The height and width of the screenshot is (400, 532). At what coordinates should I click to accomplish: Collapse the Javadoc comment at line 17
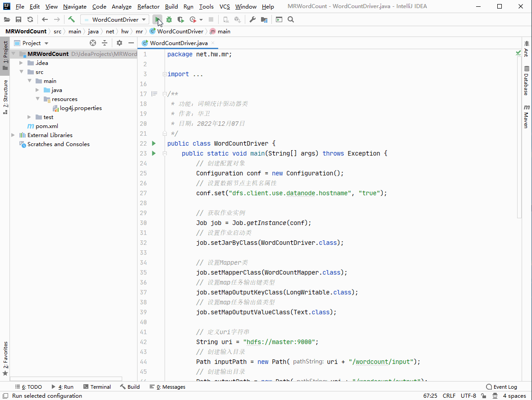coord(164,93)
